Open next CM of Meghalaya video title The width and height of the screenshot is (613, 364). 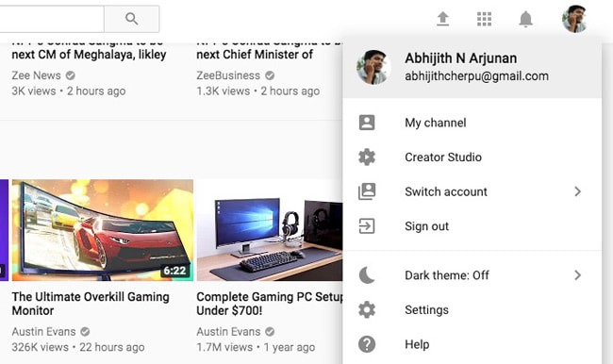click(x=89, y=51)
